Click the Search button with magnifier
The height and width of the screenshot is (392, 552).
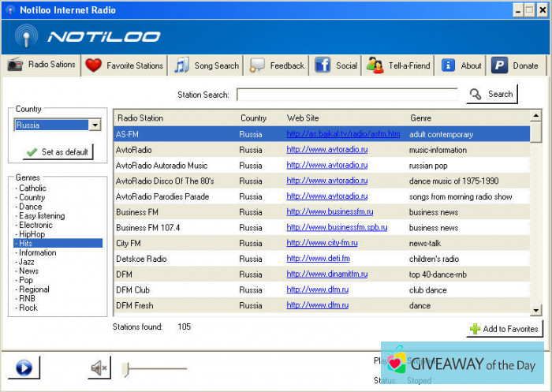[491, 94]
